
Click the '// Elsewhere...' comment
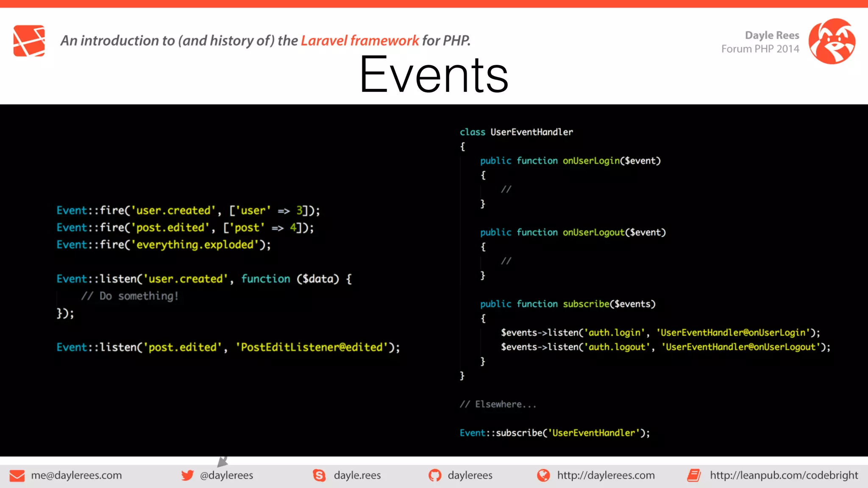(498, 405)
